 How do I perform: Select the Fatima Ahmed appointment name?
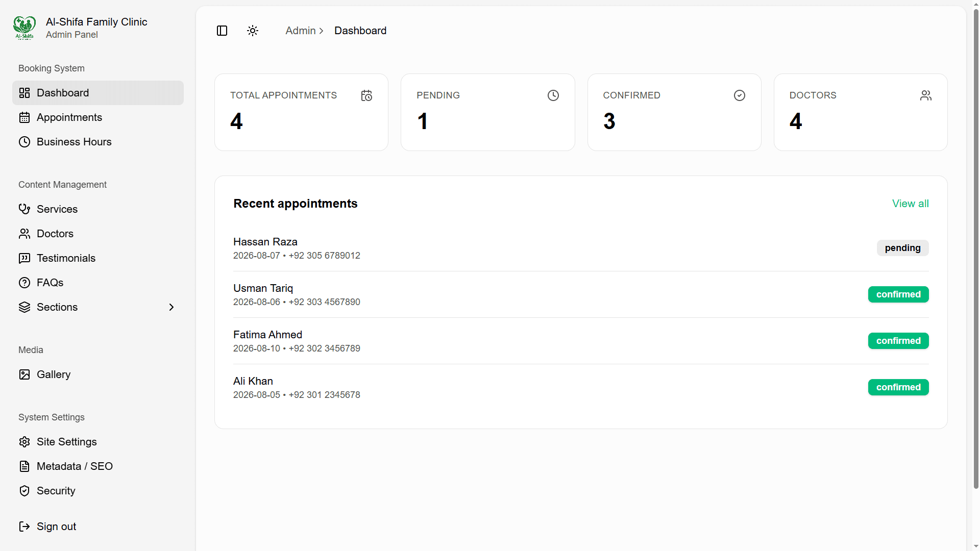(x=267, y=335)
